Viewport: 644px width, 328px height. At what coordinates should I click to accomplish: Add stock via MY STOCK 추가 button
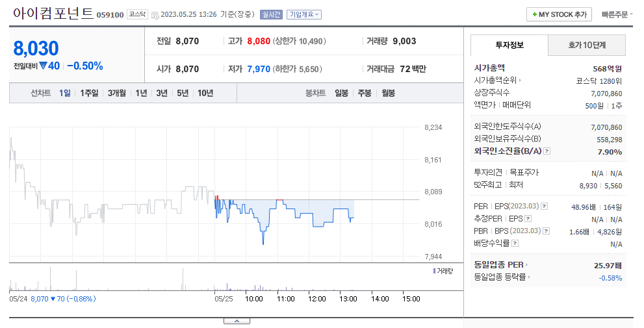click(559, 14)
